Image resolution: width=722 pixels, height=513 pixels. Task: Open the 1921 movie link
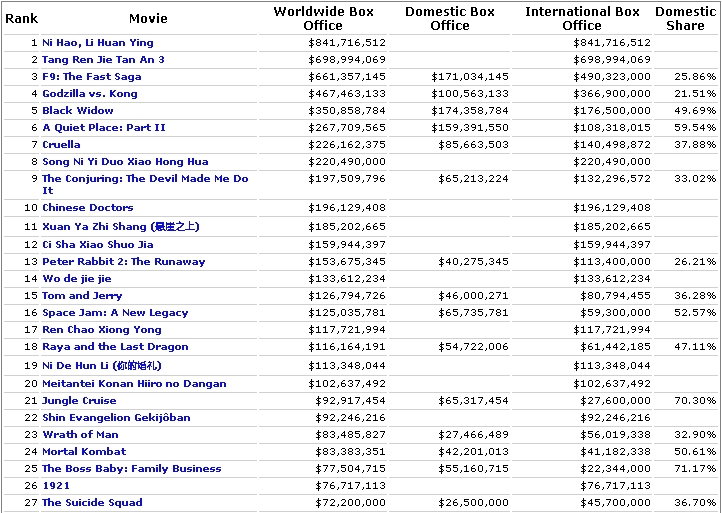coord(56,486)
